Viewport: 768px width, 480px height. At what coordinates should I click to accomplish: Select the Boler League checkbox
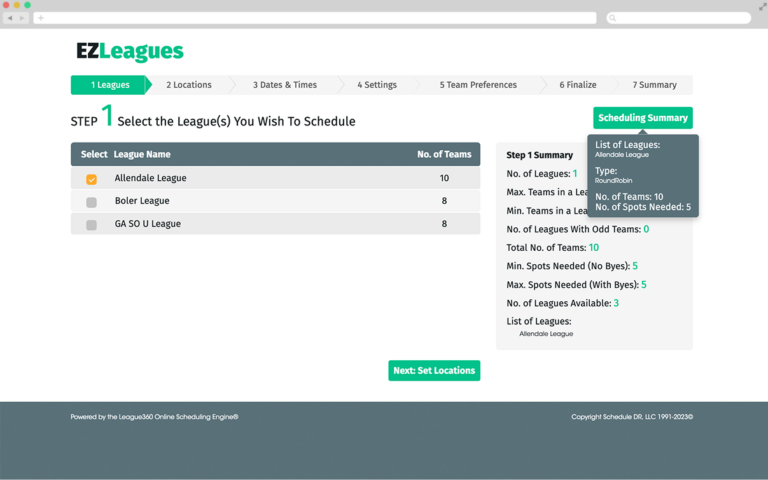91,202
